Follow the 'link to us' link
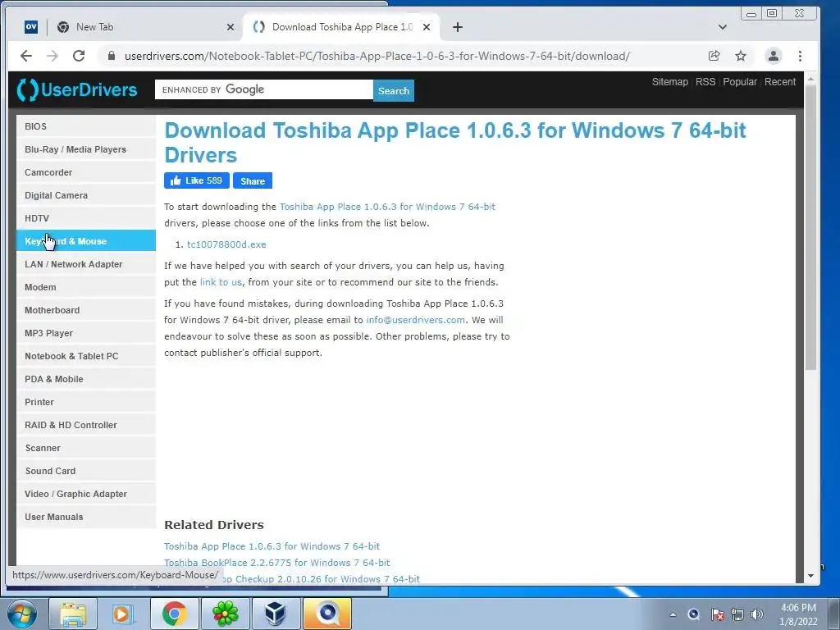This screenshot has height=630, width=840. [x=221, y=282]
